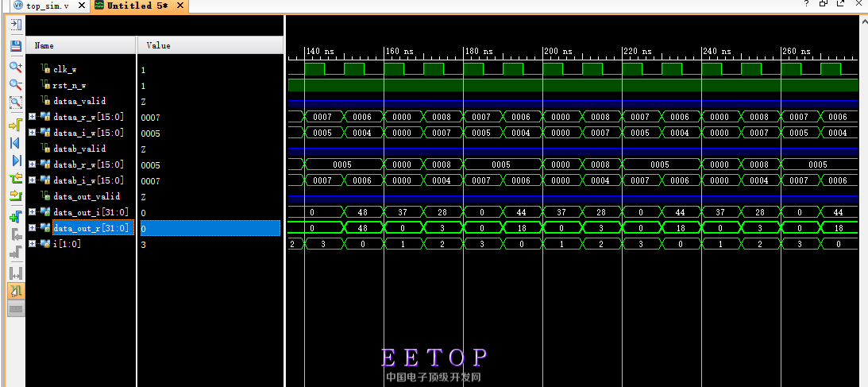Expand the datab_i_w[15:0] bus
868x387 pixels.
point(32,180)
